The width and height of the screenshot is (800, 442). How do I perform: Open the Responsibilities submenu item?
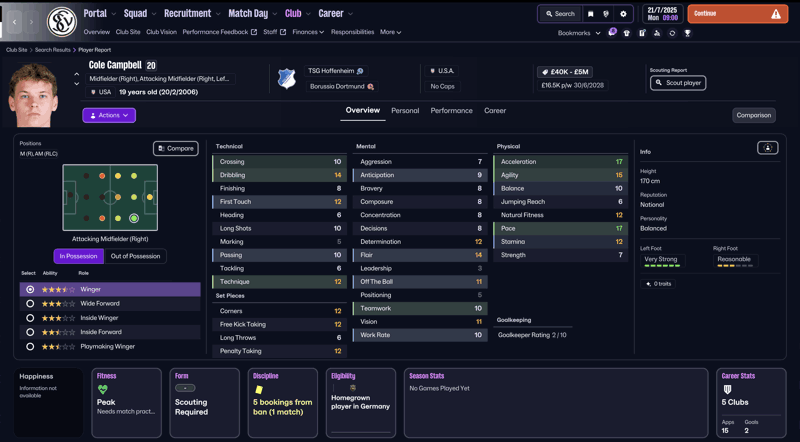[353, 32]
